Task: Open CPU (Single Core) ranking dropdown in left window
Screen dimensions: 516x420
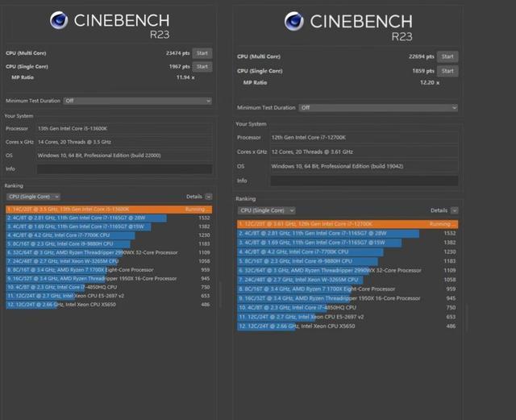Action: [33, 197]
